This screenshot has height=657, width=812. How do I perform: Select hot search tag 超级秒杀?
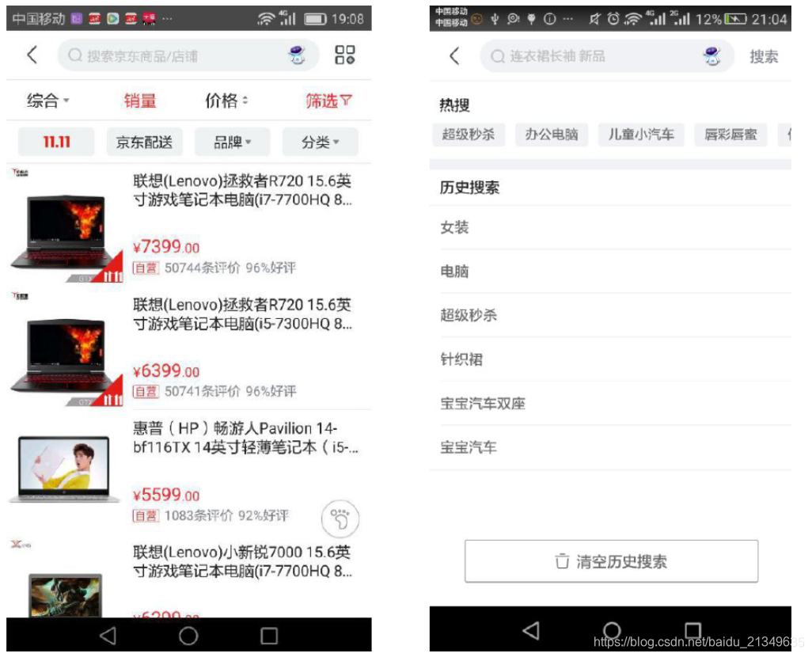469,135
